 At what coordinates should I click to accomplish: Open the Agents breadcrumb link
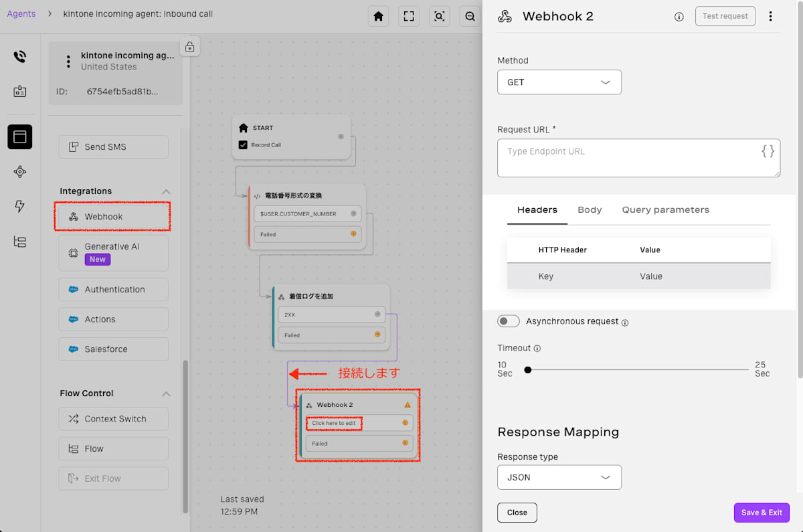click(x=21, y=13)
